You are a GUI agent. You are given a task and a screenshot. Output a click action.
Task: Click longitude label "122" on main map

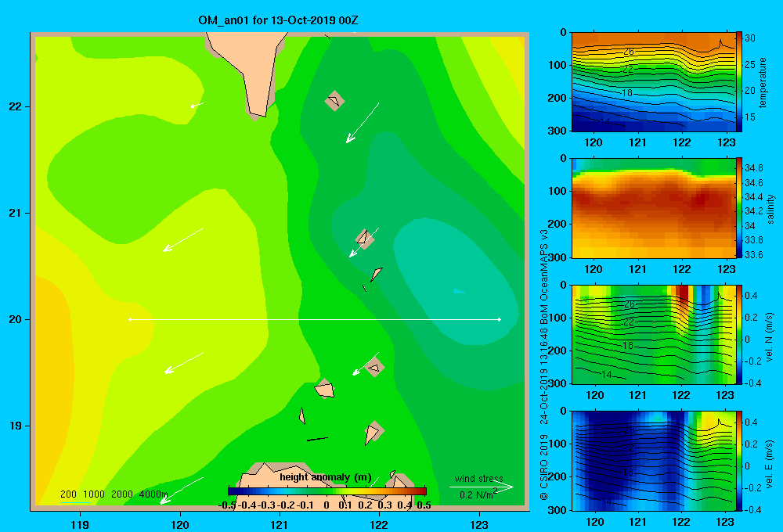(x=380, y=524)
